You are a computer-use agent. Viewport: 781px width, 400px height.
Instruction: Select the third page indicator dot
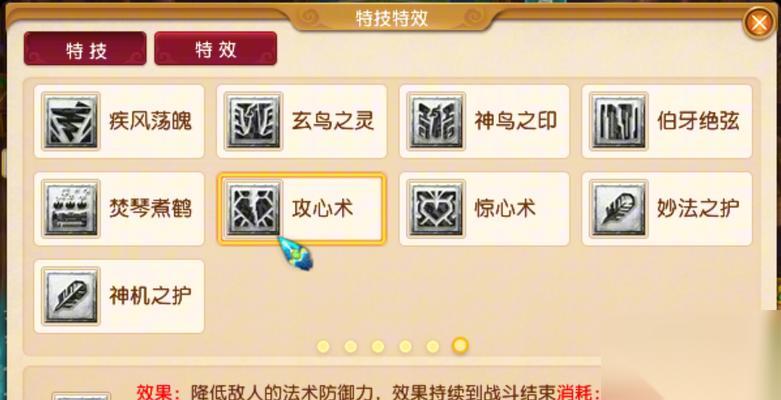(x=378, y=346)
